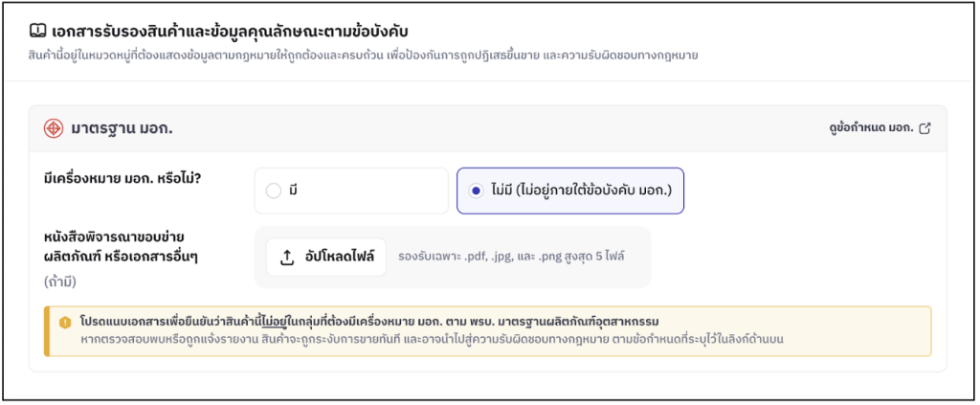Click the orange warning icon in the notice

click(x=65, y=322)
